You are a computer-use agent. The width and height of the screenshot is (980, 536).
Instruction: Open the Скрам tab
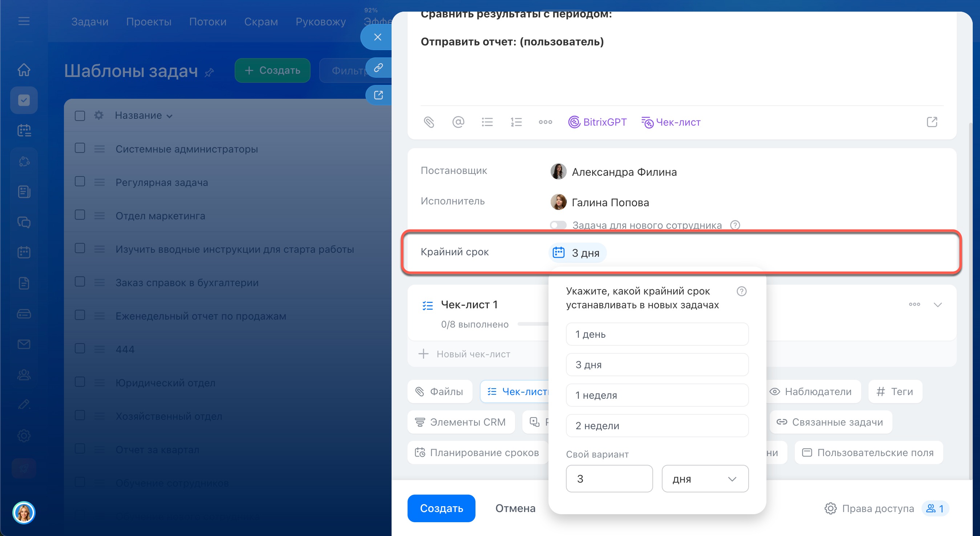coord(260,22)
